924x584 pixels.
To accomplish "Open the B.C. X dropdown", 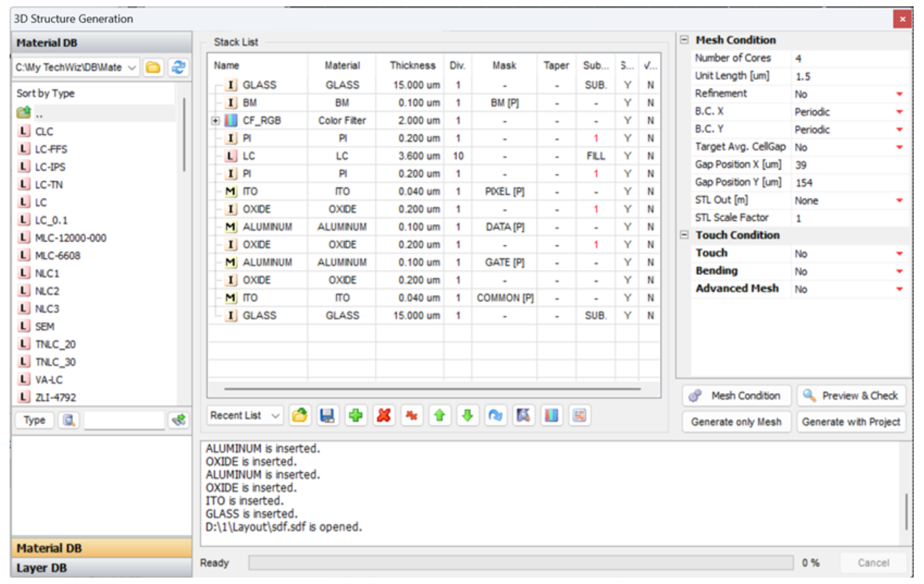I will 900,112.
